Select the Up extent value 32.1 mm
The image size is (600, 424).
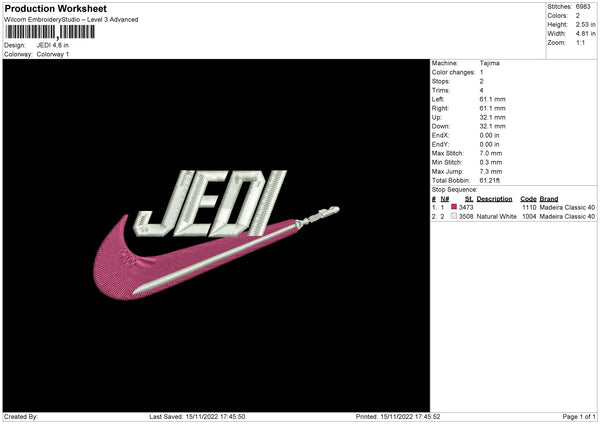[492, 117]
